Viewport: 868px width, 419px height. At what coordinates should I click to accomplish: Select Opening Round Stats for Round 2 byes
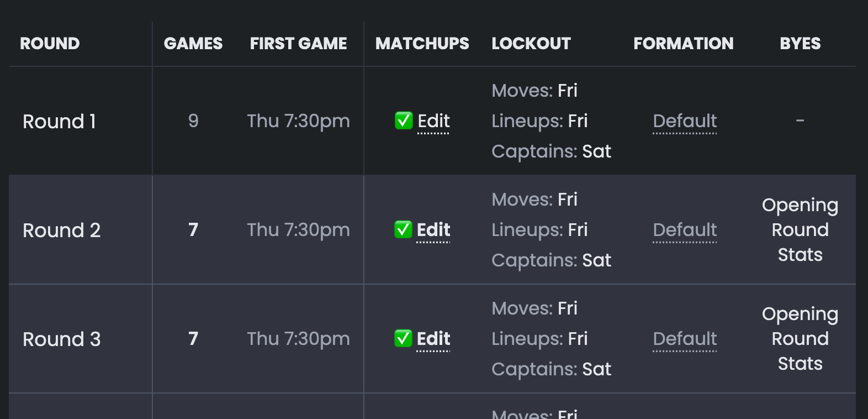pos(800,229)
